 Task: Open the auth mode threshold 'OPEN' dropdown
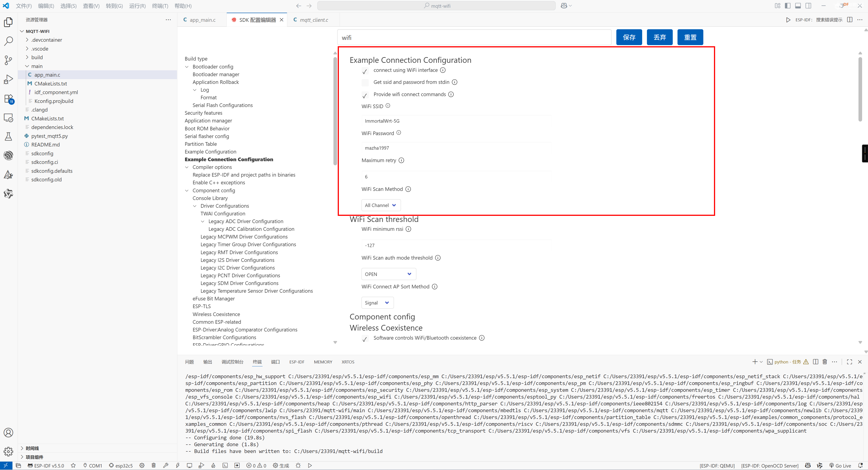(x=388, y=274)
